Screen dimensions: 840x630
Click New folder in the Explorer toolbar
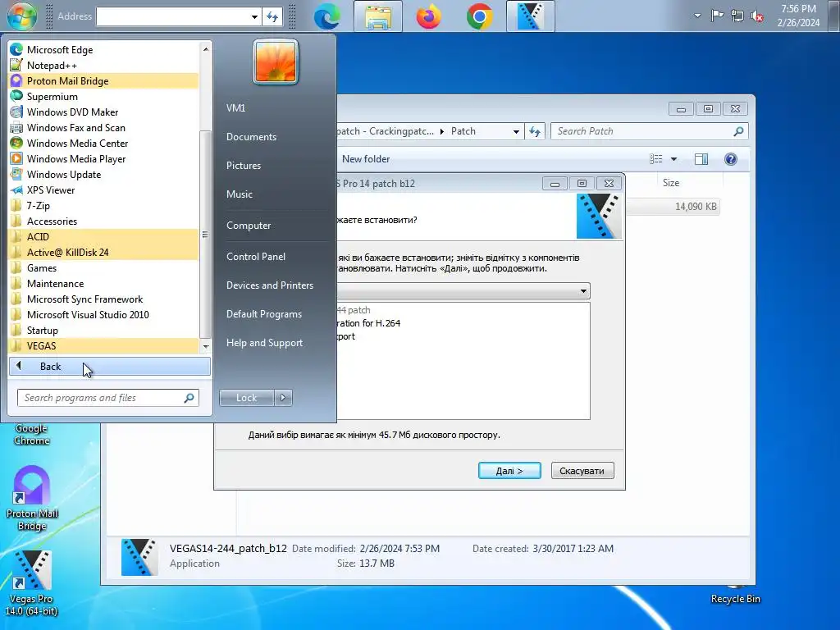[366, 159]
